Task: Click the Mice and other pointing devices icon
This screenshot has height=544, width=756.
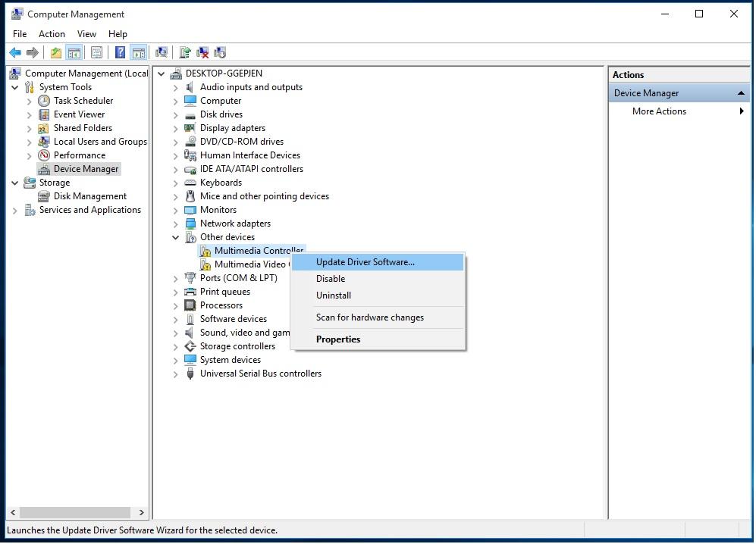Action: (x=190, y=196)
